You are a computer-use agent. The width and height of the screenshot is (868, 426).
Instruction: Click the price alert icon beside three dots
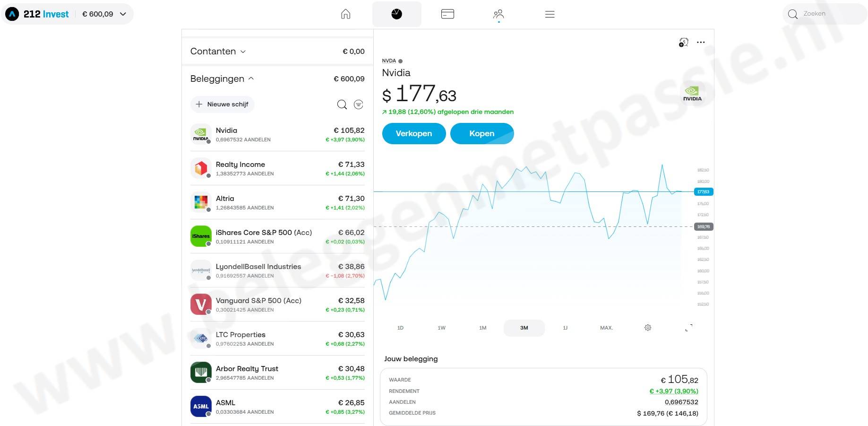coord(683,43)
